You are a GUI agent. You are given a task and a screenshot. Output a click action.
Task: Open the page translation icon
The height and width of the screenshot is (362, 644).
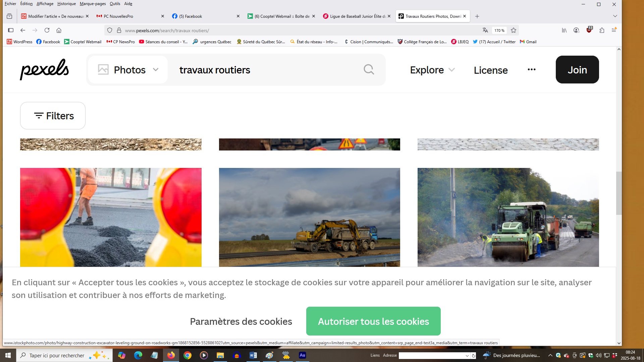click(485, 30)
